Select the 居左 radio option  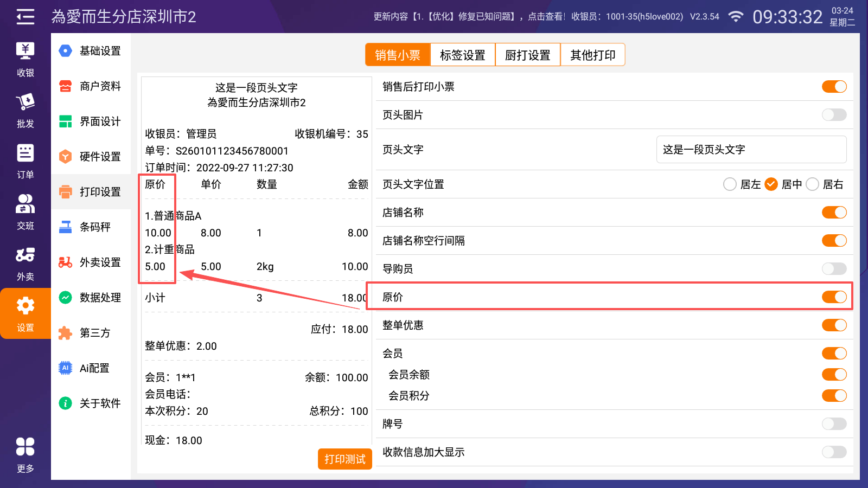click(x=730, y=184)
